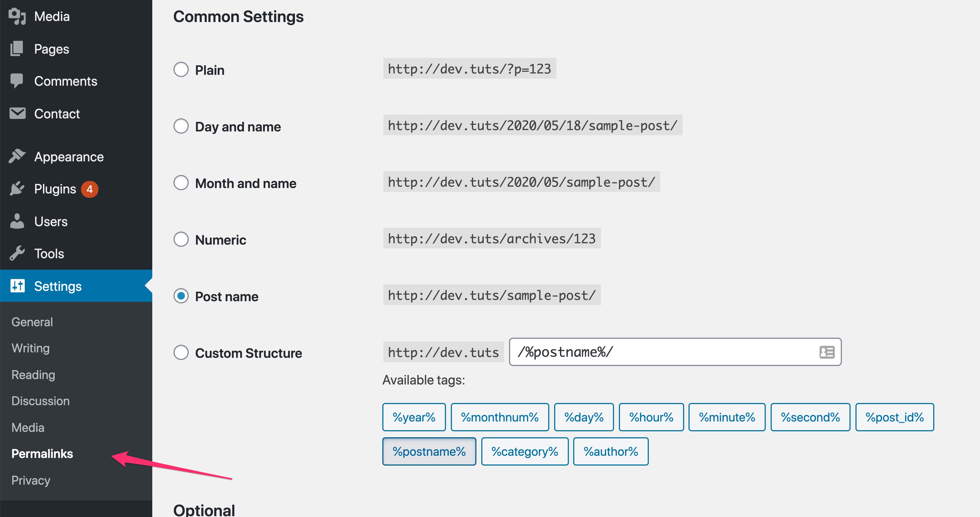Go to Reading settings submenu
Screen dimensions: 980x517
(33, 375)
